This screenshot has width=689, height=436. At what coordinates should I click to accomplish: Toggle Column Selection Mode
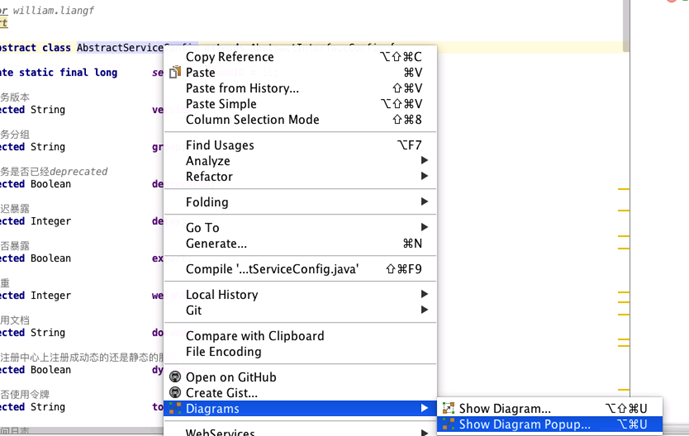(252, 119)
